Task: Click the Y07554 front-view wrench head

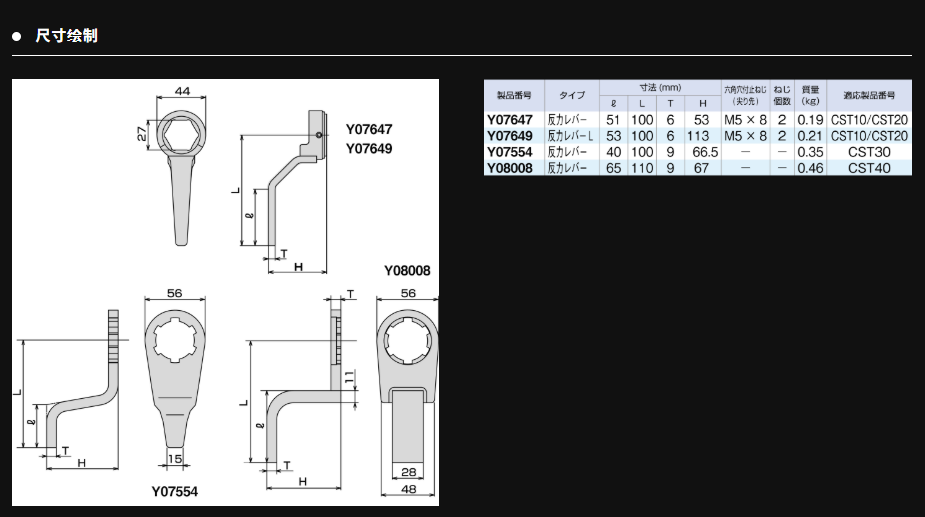Action: click(x=176, y=350)
